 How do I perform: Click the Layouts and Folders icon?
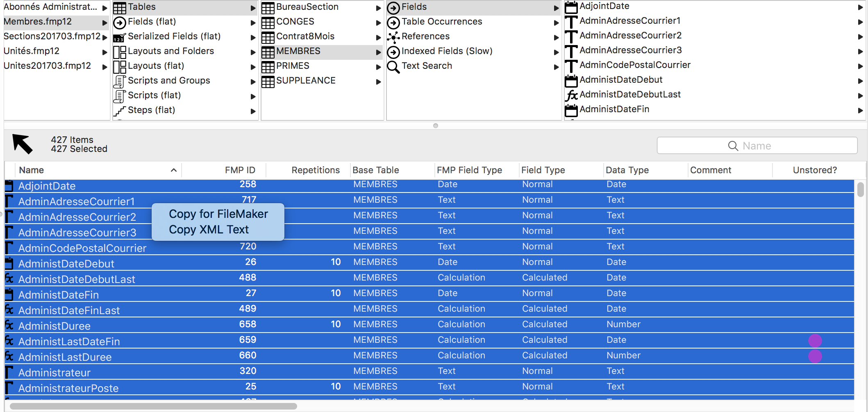(119, 52)
